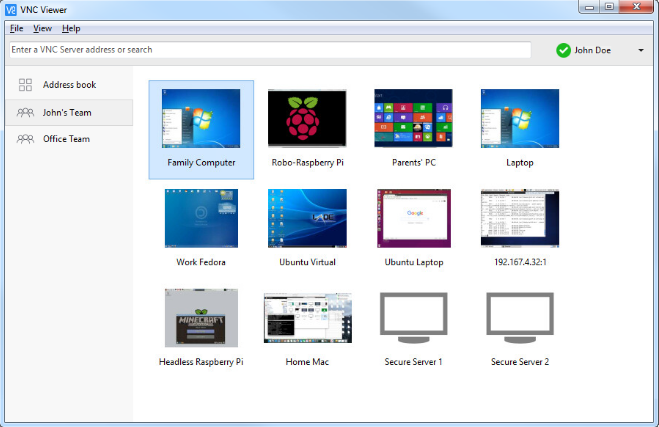The image size is (659, 427).
Task: Click the "Office Team" sidebar label
Action: pyautogui.click(x=66, y=139)
